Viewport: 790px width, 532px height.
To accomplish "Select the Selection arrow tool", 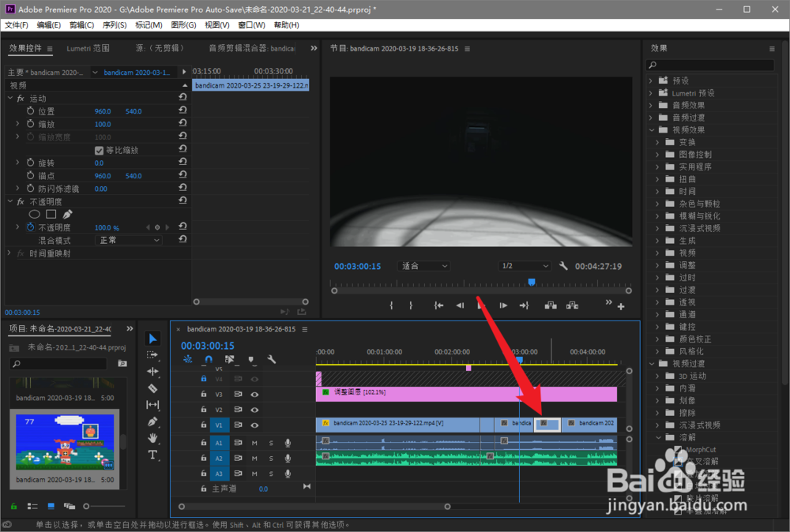I will point(152,339).
